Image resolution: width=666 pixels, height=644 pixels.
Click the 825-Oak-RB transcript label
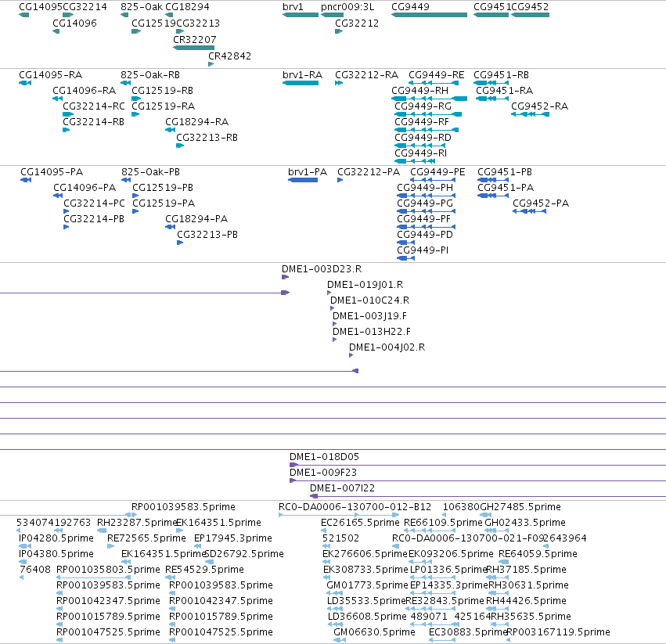coord(150,75)
